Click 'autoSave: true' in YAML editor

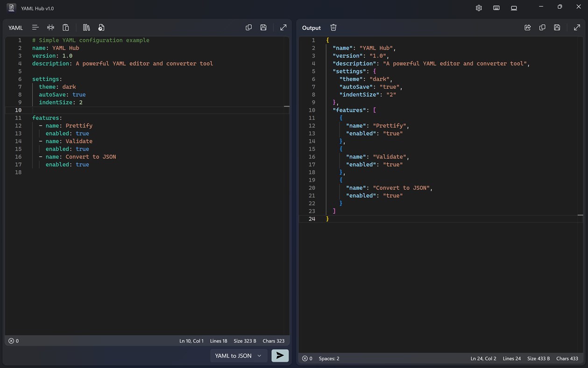62,94
